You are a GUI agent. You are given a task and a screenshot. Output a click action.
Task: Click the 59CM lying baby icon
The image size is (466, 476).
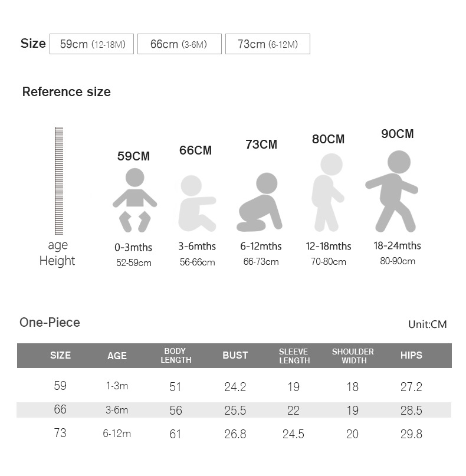click(134, 199)
